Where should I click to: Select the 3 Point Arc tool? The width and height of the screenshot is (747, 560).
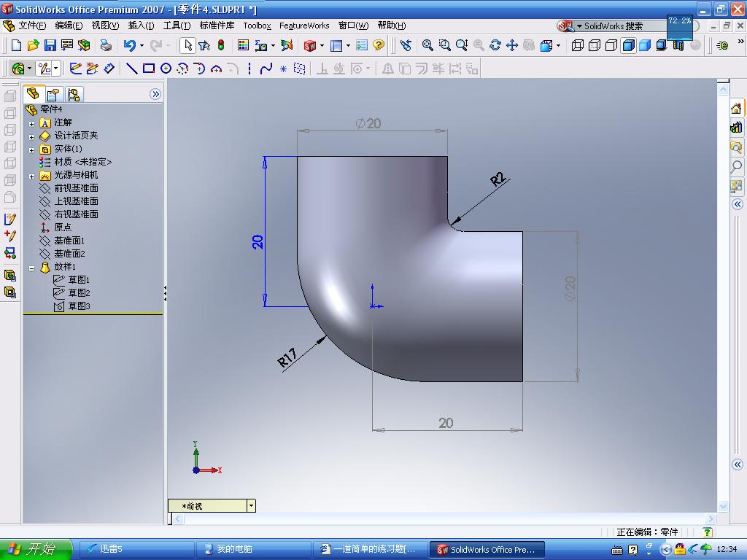pyautogui.click(x=216, y=69)
